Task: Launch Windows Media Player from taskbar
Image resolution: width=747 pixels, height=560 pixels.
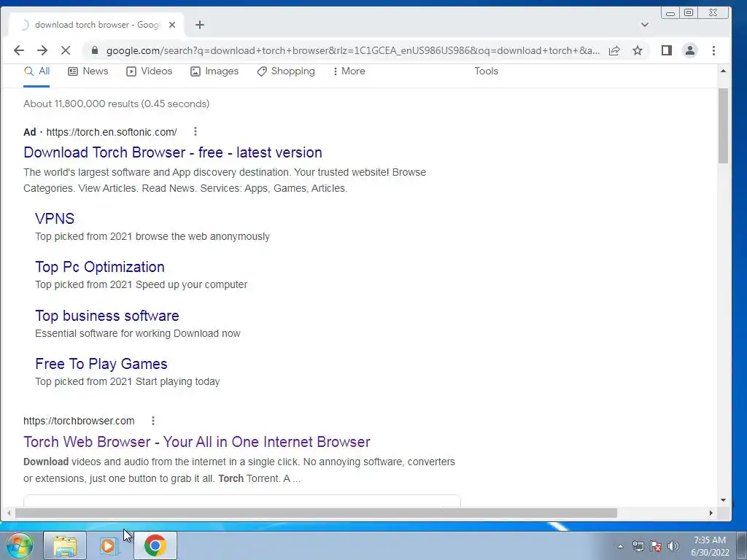Action: click(x=108, y=545)
